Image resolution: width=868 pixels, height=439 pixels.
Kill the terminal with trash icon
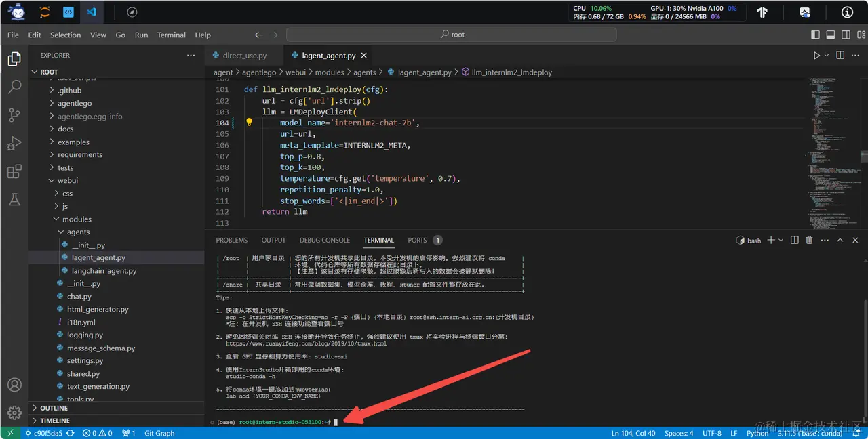point(809,240)
